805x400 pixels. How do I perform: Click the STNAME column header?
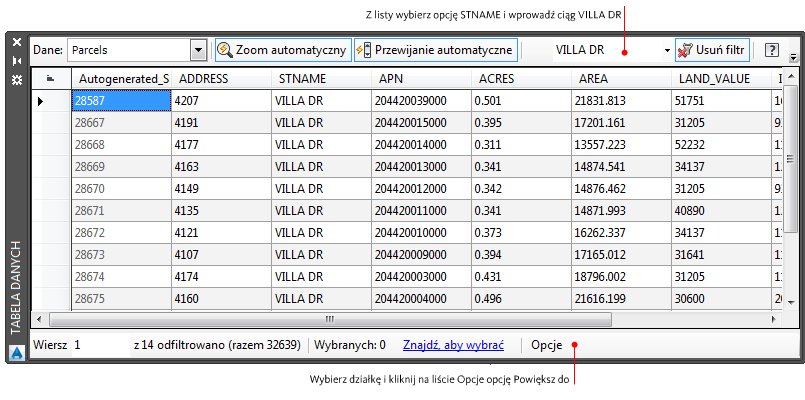pyautogui.click(x=321, y=79)
